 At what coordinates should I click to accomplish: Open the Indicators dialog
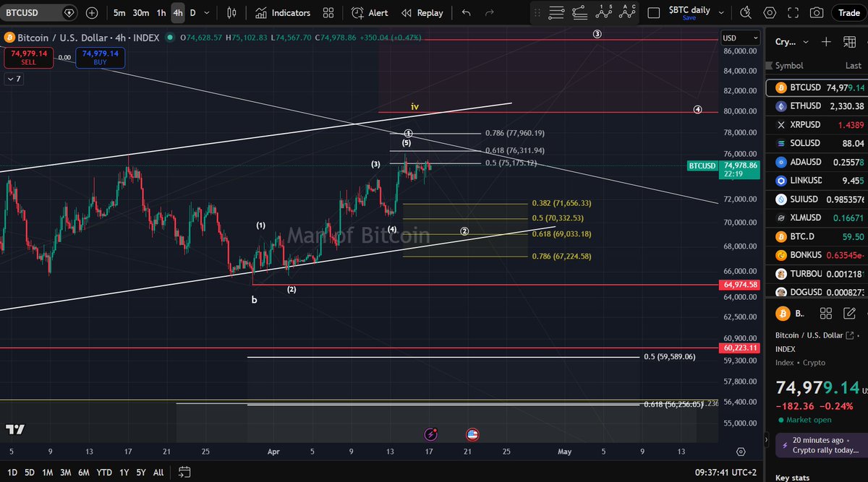(283, 13)
